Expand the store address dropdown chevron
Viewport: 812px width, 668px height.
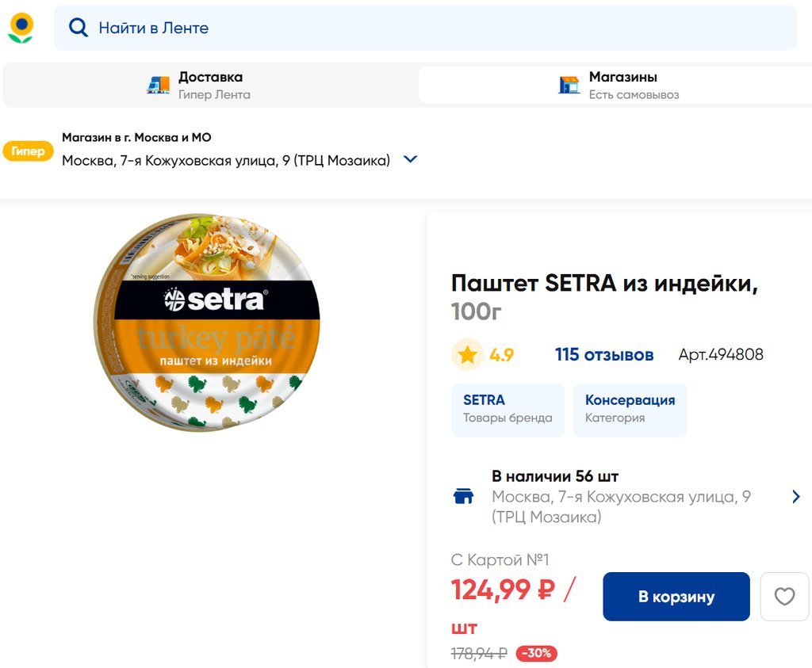pos(410,159)
